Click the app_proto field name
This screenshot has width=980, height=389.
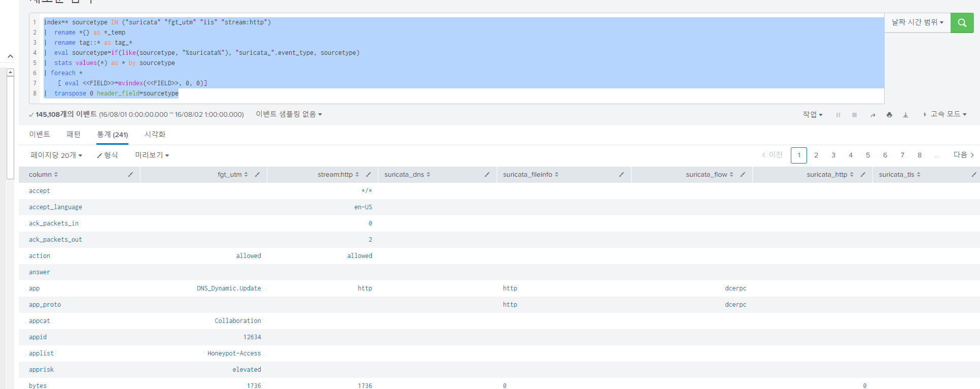(x=45, y=305)
